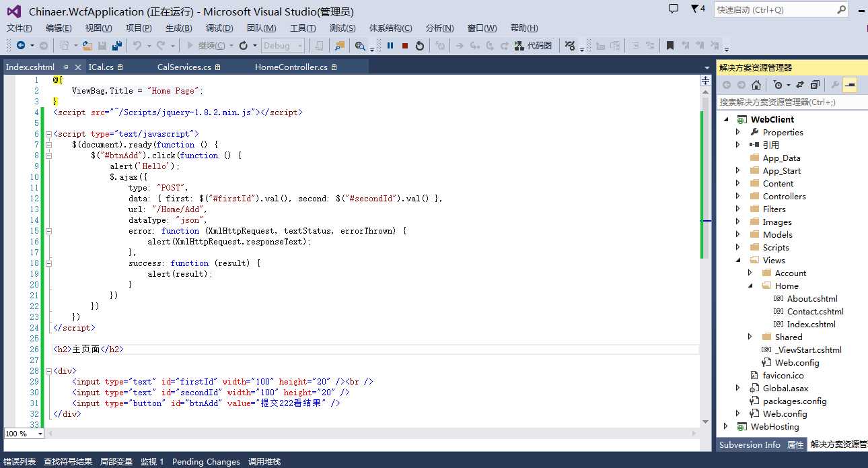Collapse the WebClient project node
This screenshot has height=468, width=868.
[x=725, y=119]
